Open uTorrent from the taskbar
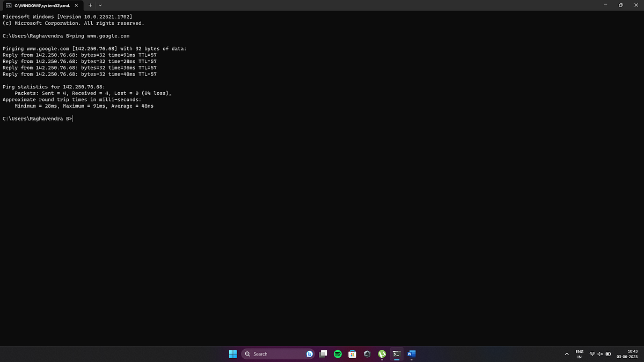 382,354
